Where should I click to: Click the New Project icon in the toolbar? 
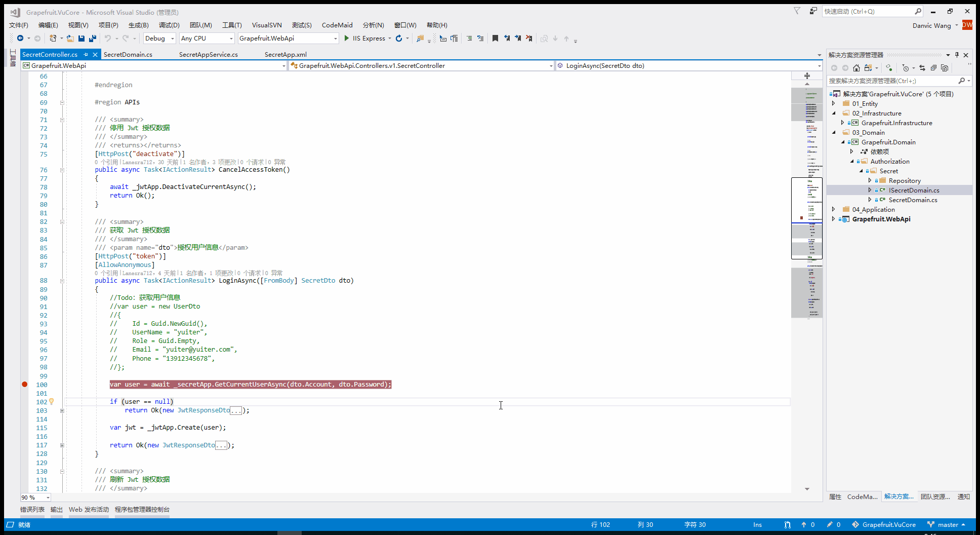click(53, 38)
